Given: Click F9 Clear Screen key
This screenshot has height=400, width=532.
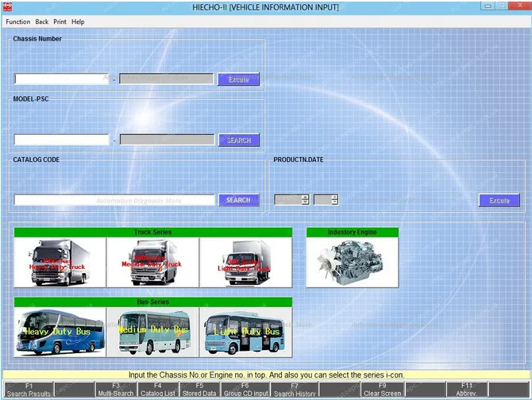Looking at the screenshot, I should tap(383, 390).
